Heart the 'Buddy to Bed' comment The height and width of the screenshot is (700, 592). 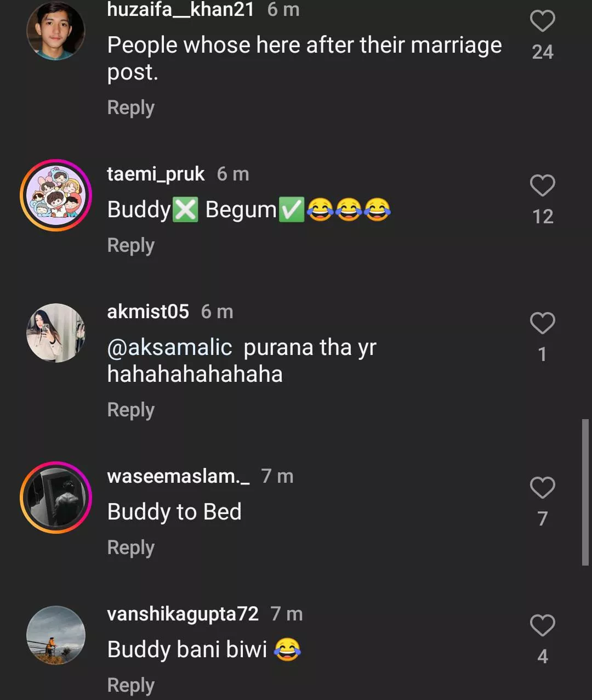pos(542,488)
